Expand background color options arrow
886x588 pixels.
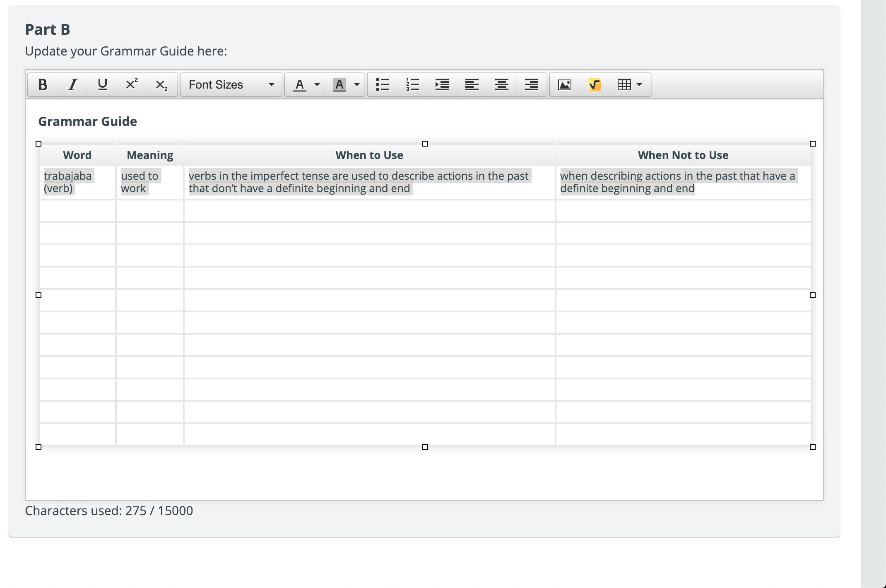click(357, 85)
